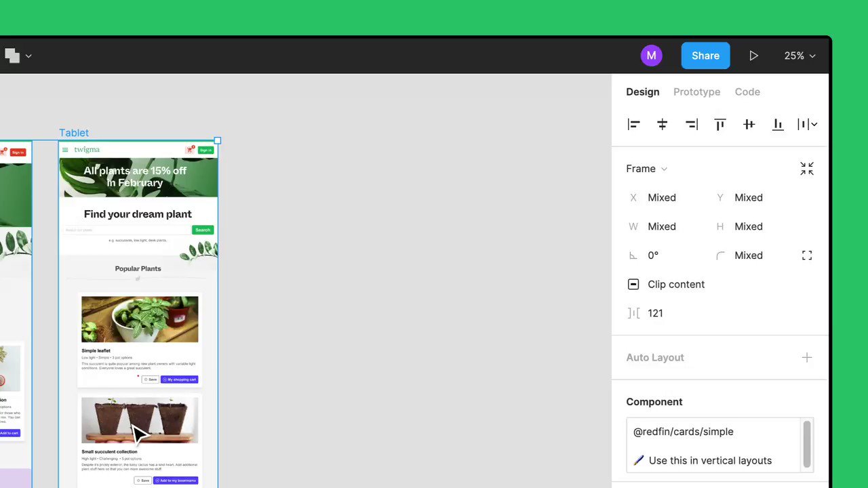Open the Frame type dropdown
The height and width of the screenshot is (488, 868).
click(646, 169)
